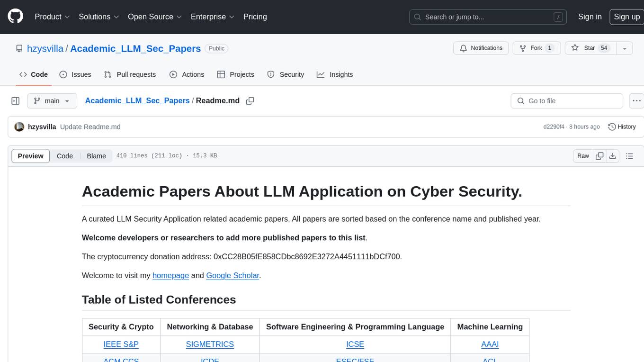The image size is (644, 362).
Task: Open the GitHub home logo
Action: [15, 17]
